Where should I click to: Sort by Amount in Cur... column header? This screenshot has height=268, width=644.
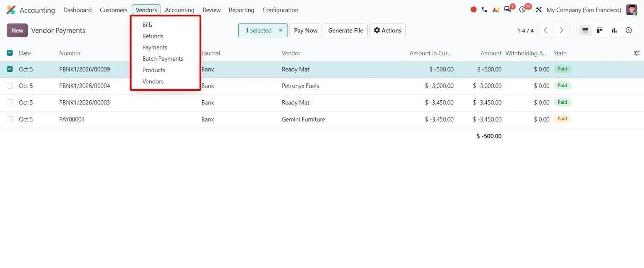[431, 53]
